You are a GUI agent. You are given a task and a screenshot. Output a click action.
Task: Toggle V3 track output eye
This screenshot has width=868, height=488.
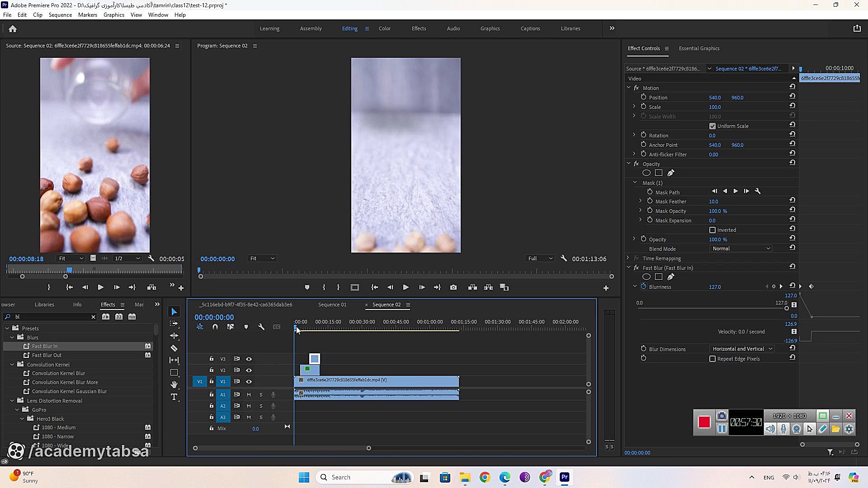click(x=249, y=359)
